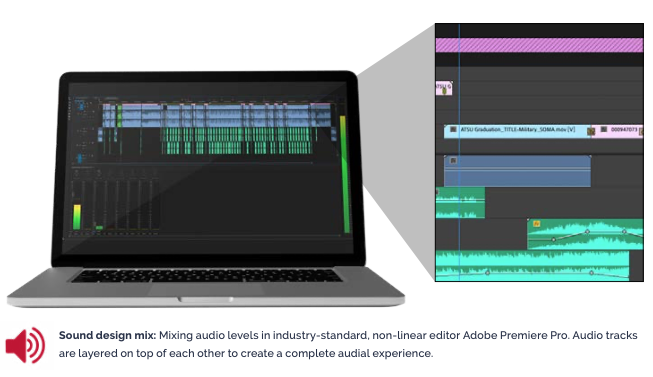
Task: Select the small pink ATSU G clip
Action: [444, 88]
